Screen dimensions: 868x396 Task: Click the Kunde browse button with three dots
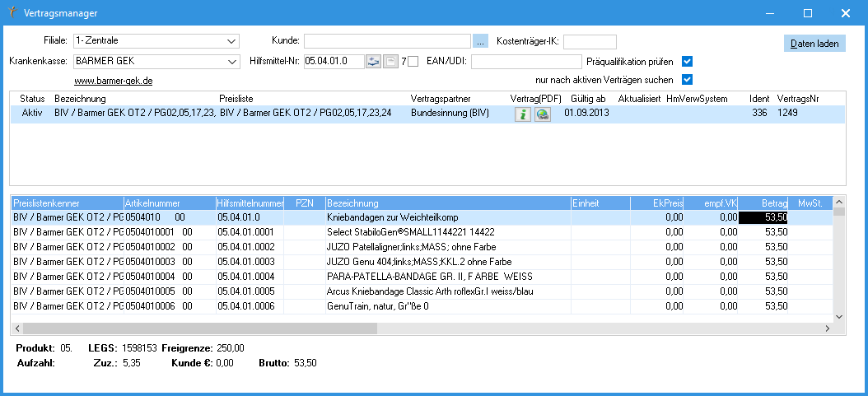(481, 40)
